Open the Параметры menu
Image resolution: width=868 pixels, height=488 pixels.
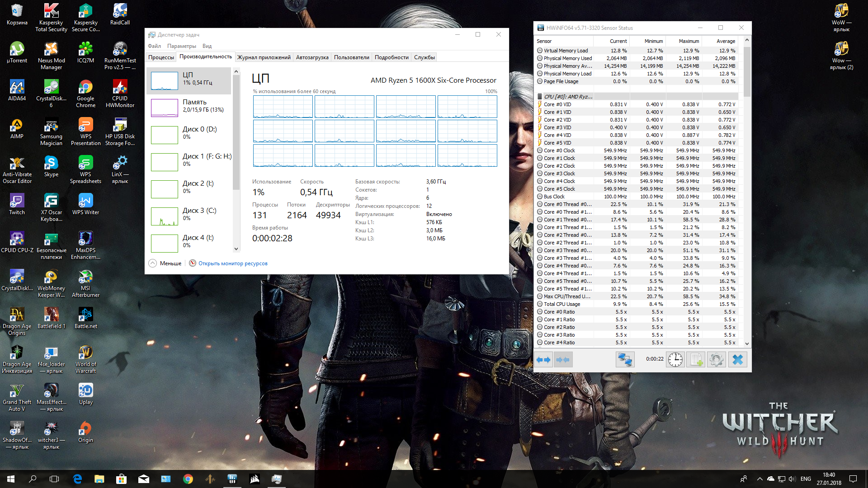181,46
